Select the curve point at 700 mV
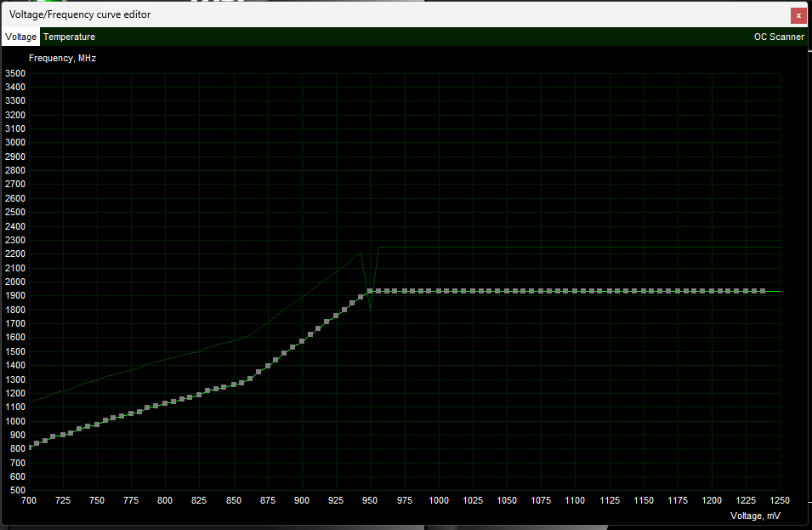Screen dimensions: 812x530 [x=29, y=447]
